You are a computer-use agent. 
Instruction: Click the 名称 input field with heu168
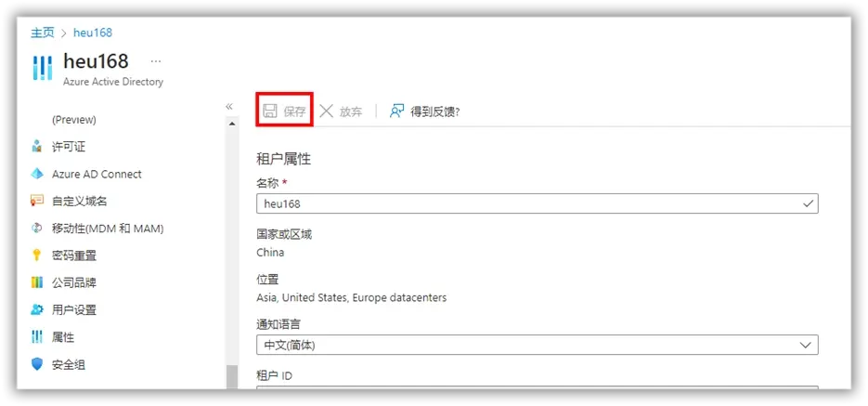(538, 203)
